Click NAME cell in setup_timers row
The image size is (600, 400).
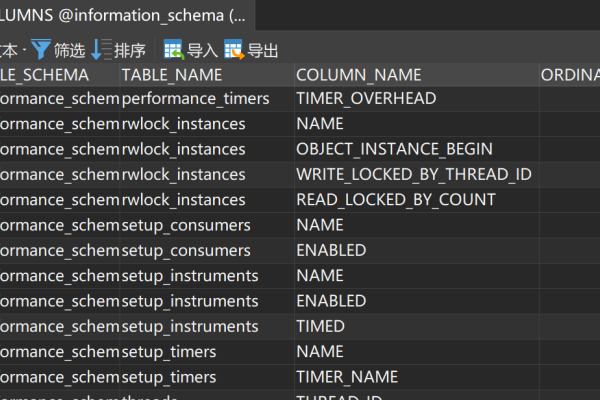(x=319, y=351)
